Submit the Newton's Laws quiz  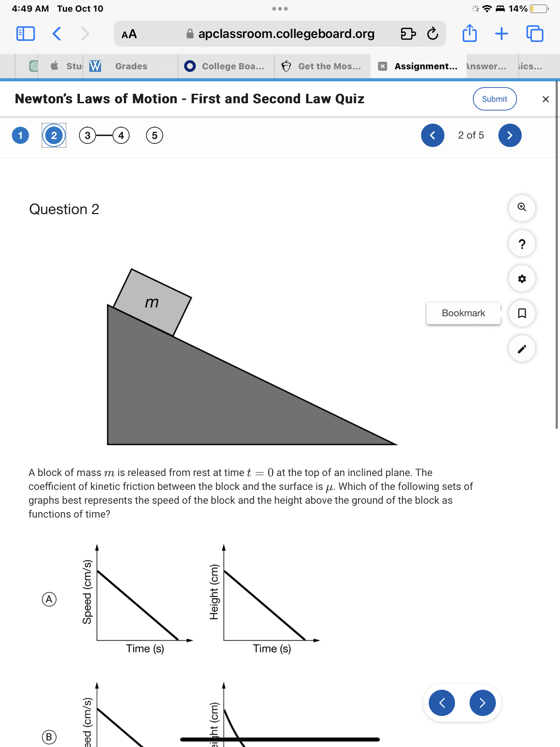[x=495, y=98]
